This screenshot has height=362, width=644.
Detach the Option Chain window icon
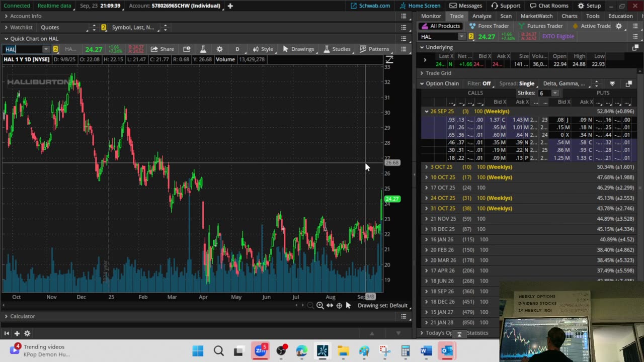[x=628, y=83]
